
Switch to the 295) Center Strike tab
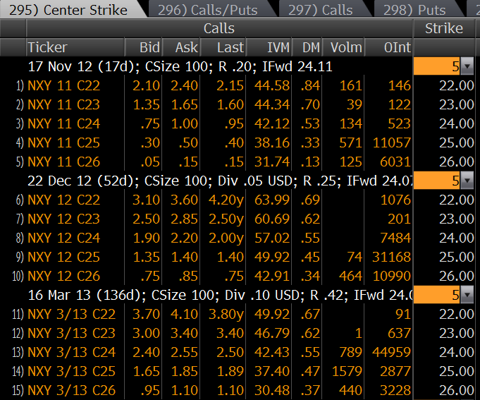pos(72,9)
